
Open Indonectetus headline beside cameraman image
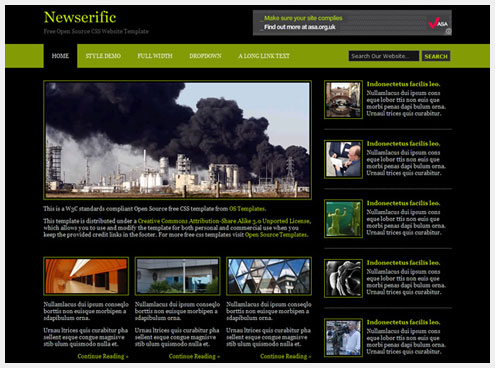point(403,322)
